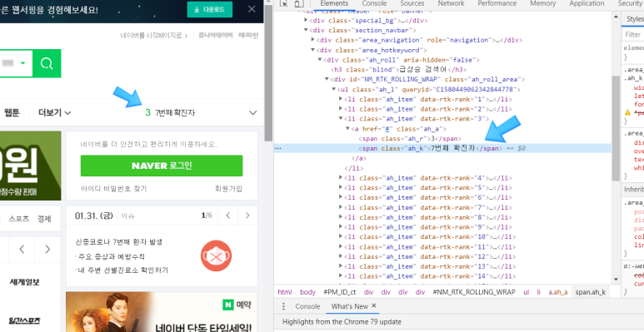Click the green Naver search magnifier button

click(x=47, y=63)
